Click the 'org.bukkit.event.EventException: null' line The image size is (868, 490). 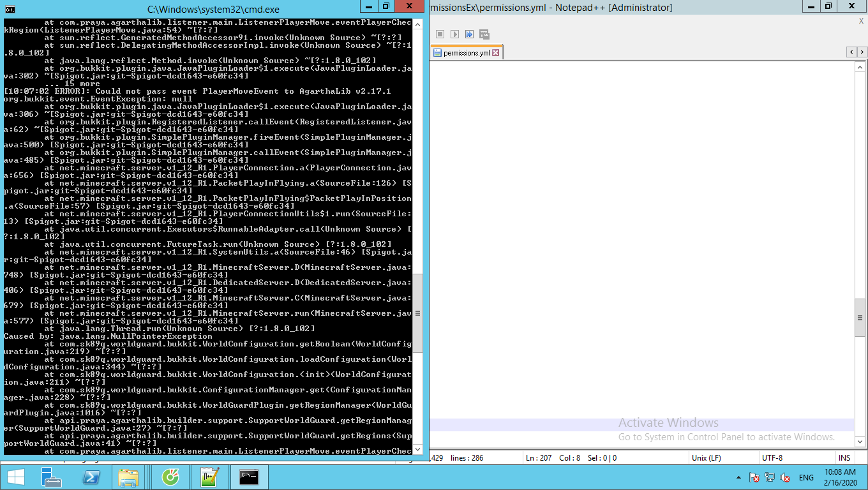tap(98, 99)
